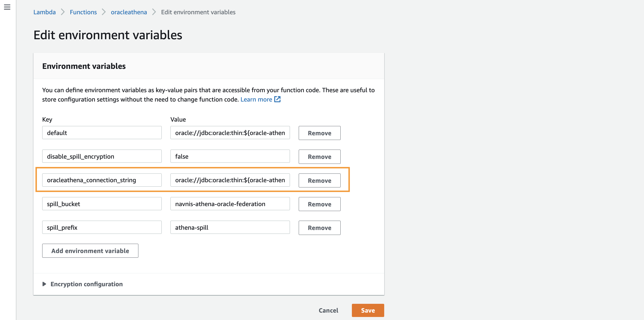Remove the default environment variable
This screenshot has height=320, width=644.
click(x=320, y=133)
